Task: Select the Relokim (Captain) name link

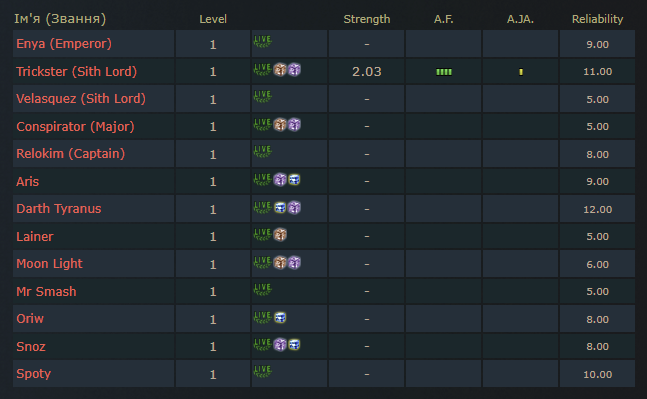Action: (x=71, y=153)
